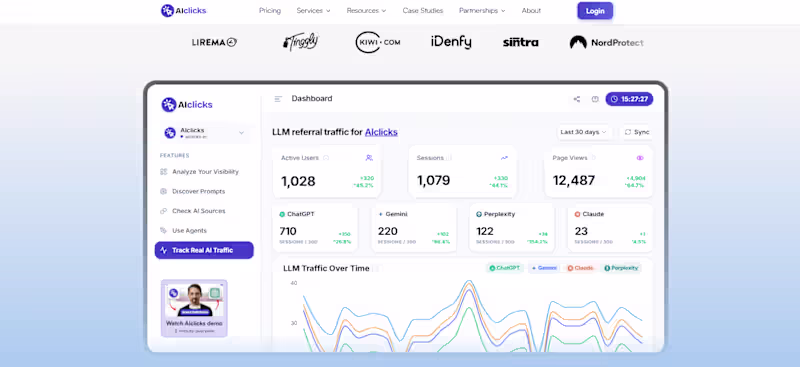Click the Tinggly logo

[301, 42]
